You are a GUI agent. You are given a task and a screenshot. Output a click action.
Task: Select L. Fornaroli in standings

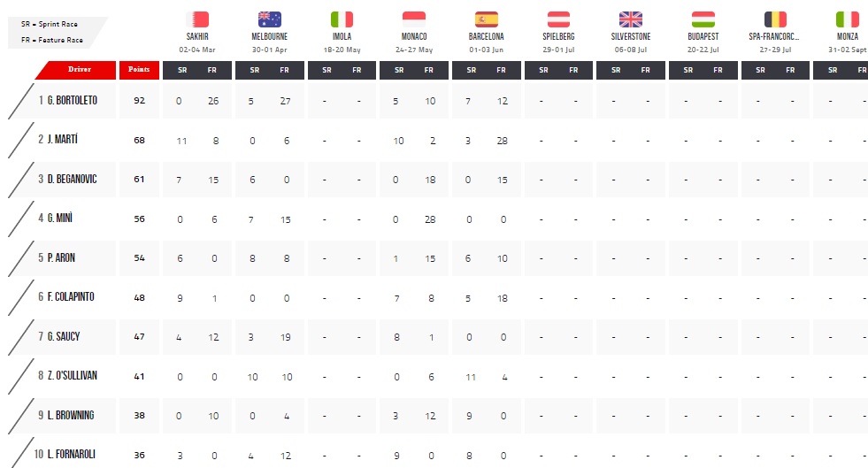click(65, 454)
